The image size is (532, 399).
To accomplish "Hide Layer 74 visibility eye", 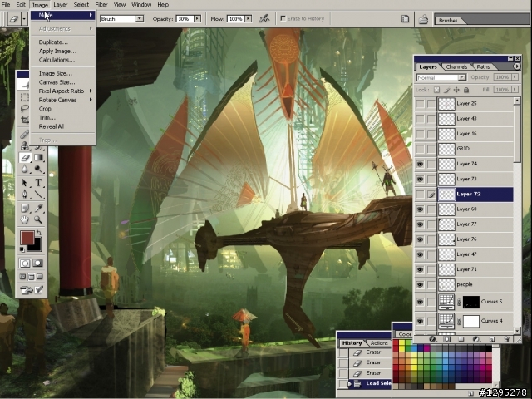I will click(x=420, y=164).
